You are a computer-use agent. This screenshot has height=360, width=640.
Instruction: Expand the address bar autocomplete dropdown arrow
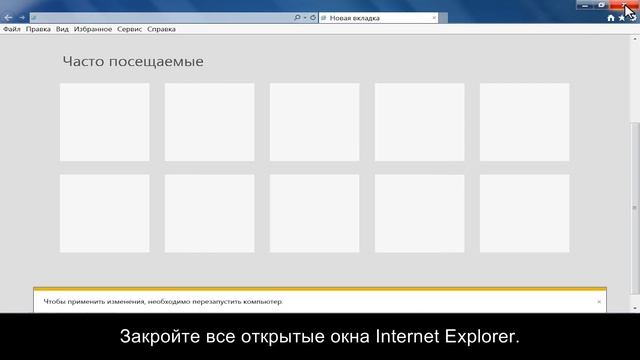pos(305,18)
